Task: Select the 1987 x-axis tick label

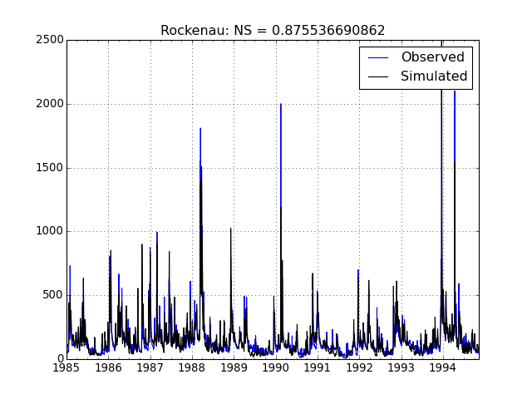Action: (x=150, y=367)
